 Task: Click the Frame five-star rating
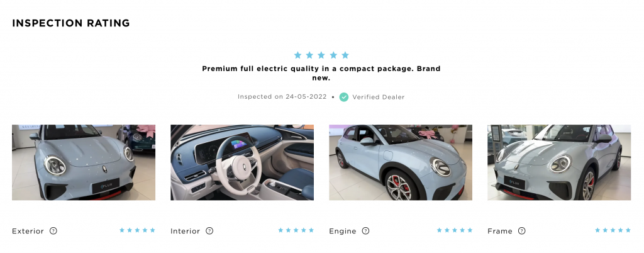pos(613,230)
